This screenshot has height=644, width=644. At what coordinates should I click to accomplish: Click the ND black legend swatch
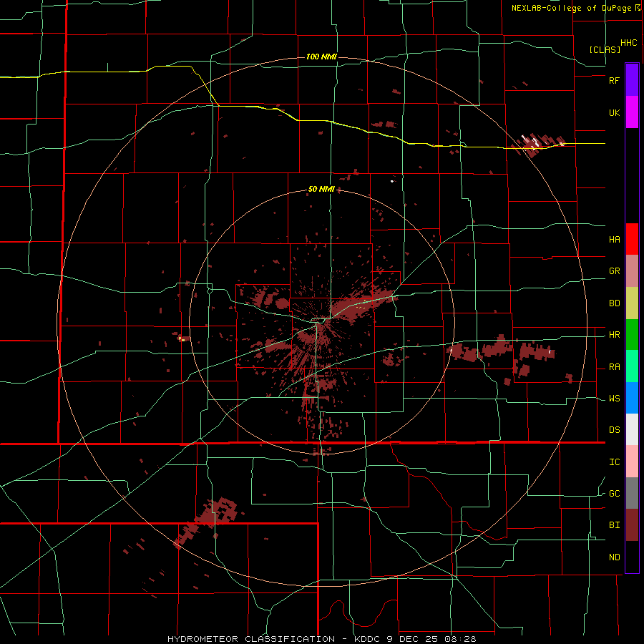[x=632, y=557]
